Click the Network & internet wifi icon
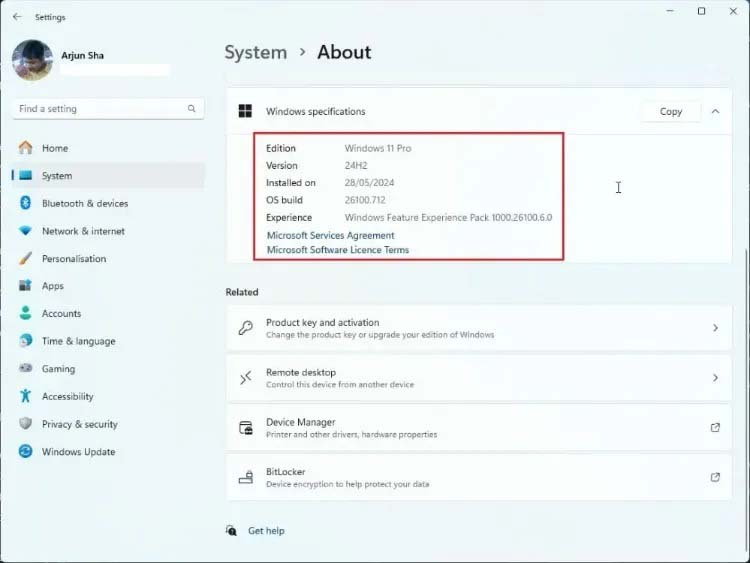Image resolution: width=750 pixels, height=563 pixels. tap(25, 231)
